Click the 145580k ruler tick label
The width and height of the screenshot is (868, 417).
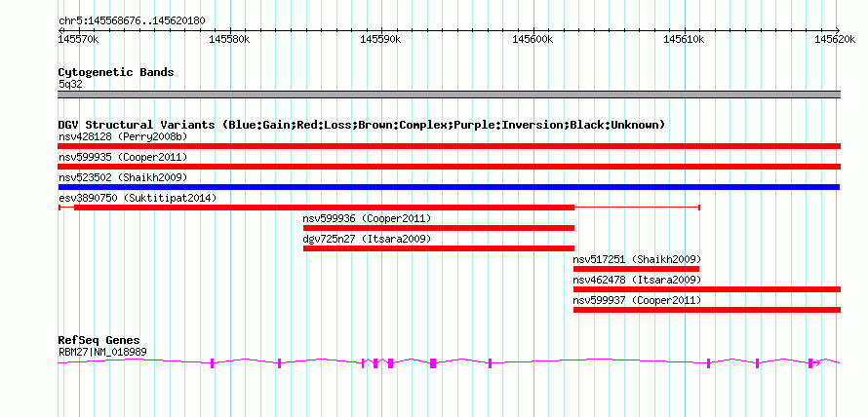coord(230,39)
